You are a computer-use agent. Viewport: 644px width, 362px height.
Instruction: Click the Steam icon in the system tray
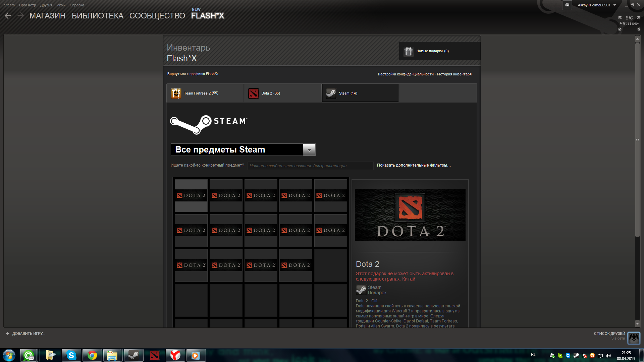coord(576,356)
